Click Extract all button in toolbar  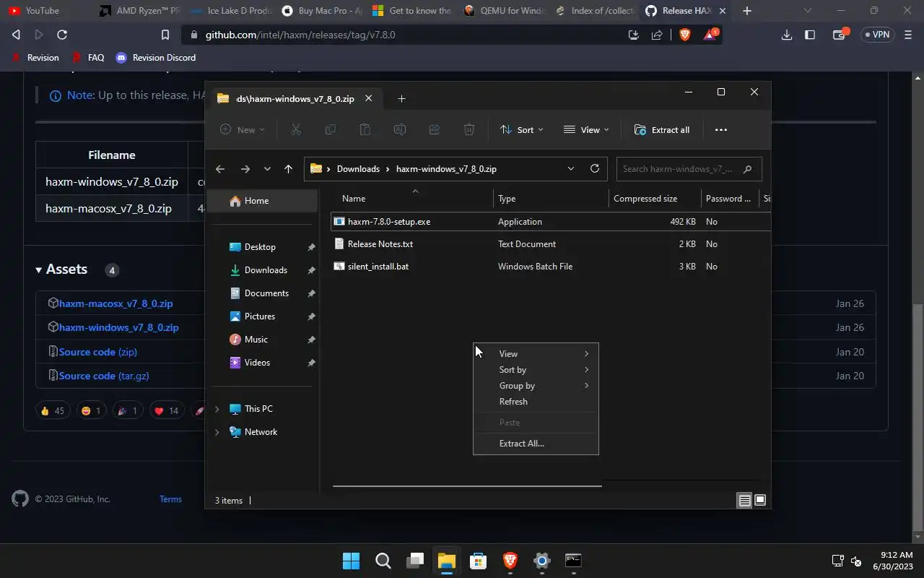click(x=662, y=130)
